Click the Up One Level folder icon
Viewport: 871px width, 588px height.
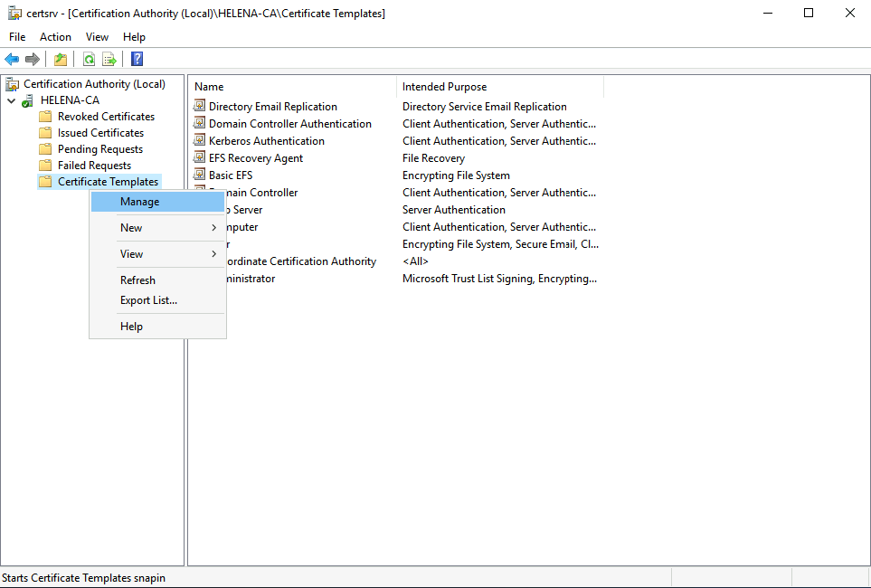tap(61, 59)
